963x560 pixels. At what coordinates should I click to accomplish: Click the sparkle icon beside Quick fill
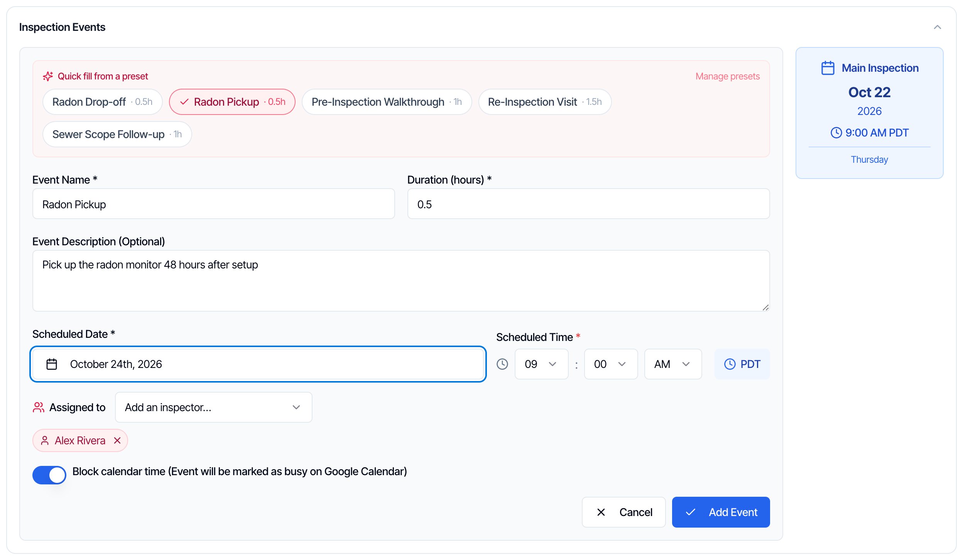pyautogui.click(x=48, y=76)
